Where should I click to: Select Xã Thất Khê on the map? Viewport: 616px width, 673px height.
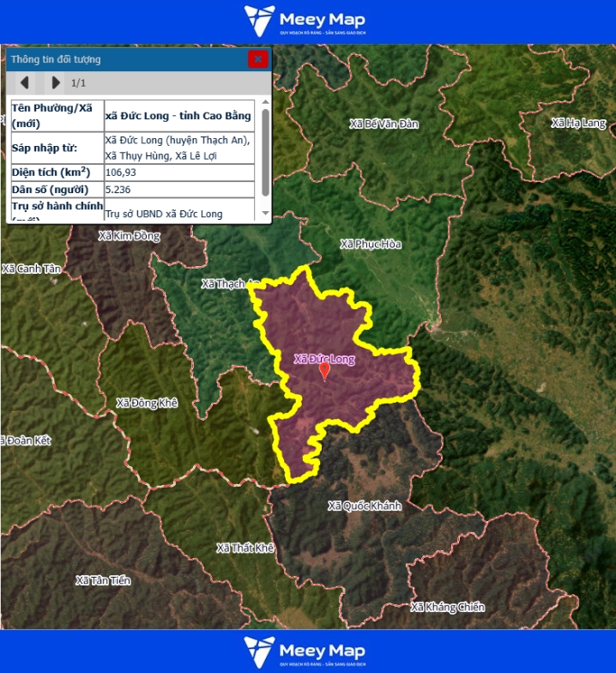245,548
